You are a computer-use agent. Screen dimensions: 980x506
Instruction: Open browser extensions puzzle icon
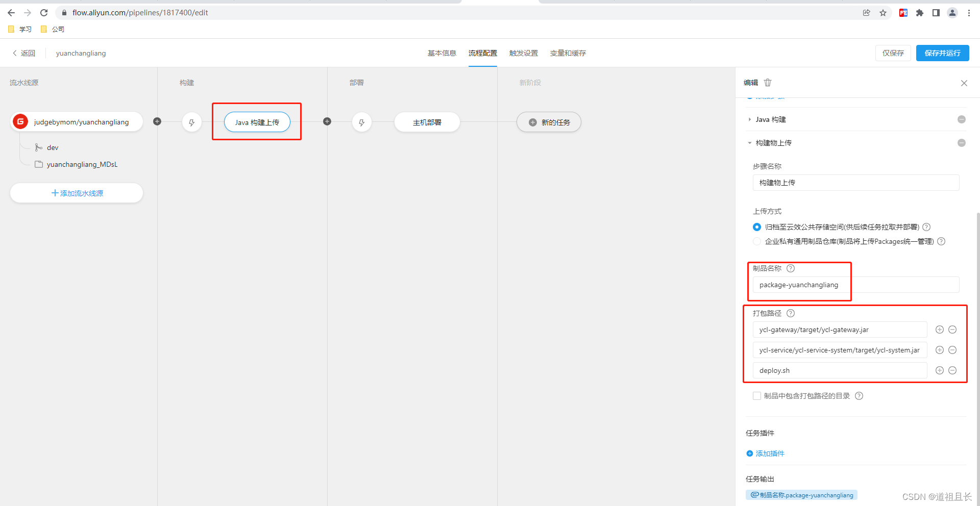[x=920, y=13]
